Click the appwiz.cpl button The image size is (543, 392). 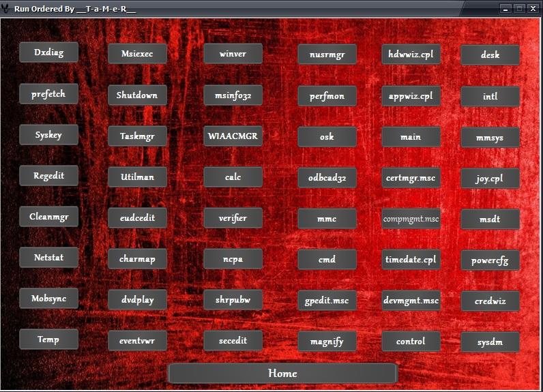click(x=411, y=96)
